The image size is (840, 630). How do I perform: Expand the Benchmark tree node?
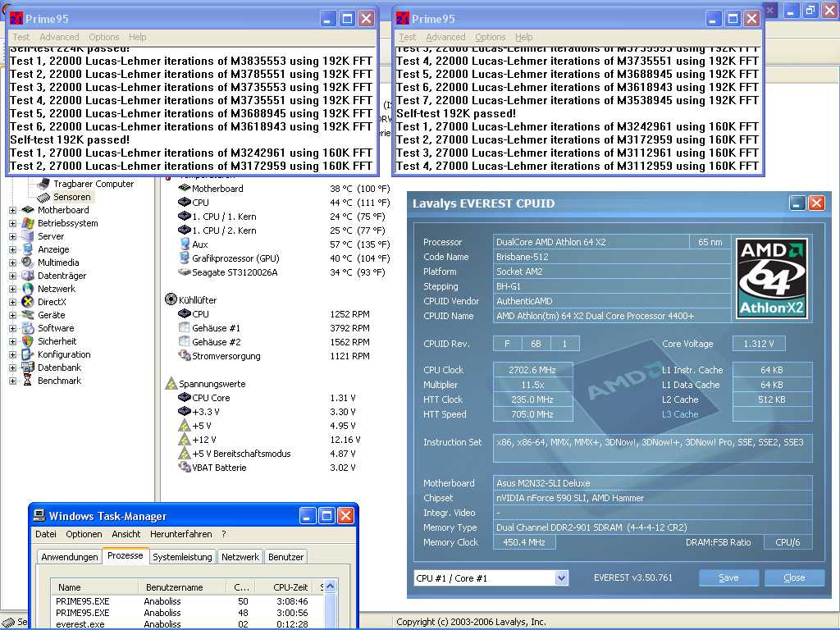tap(12, 381)
